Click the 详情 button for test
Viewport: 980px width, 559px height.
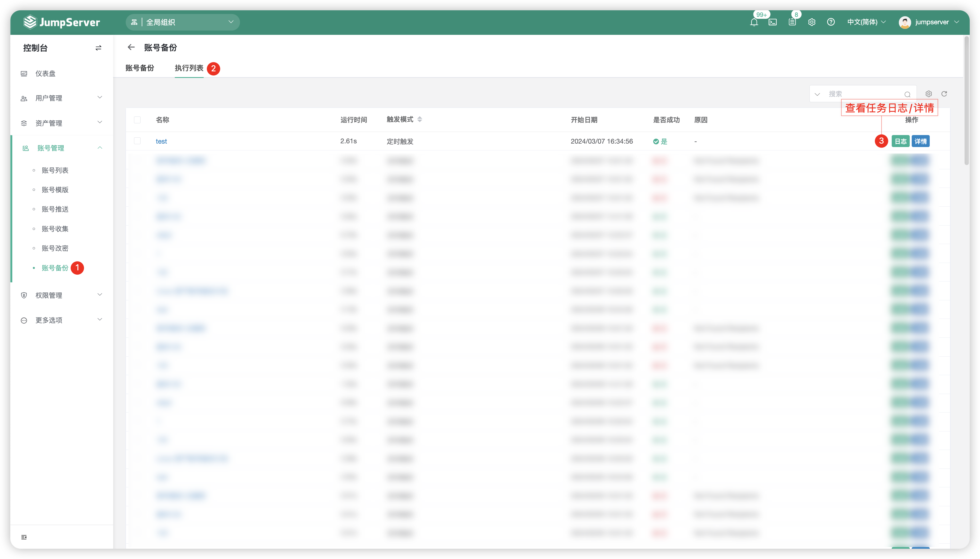click(920, 141)
